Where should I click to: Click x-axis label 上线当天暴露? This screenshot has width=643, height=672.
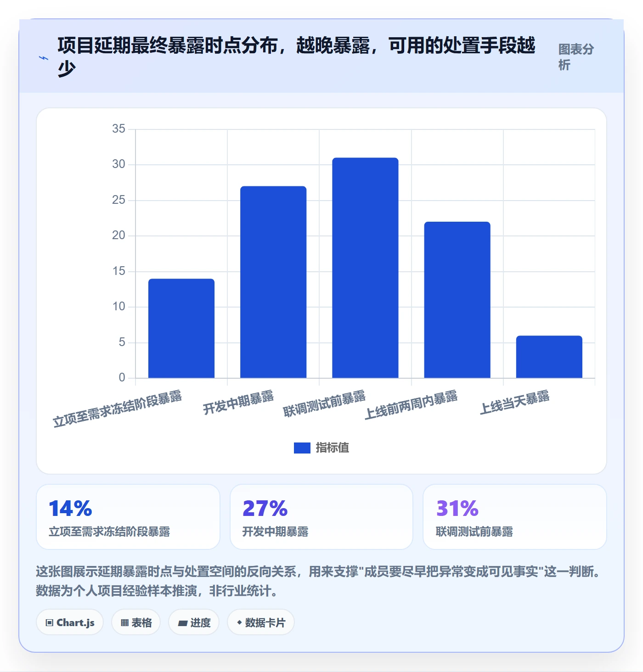[x=515, y=403]
